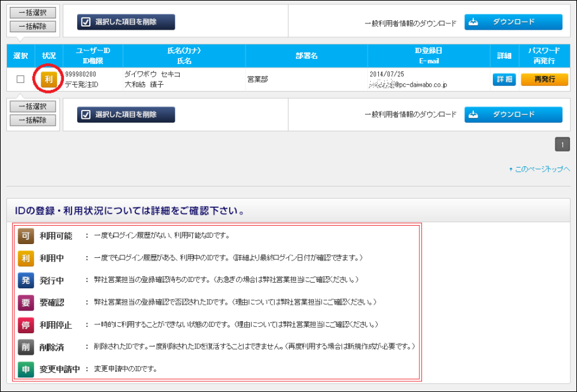Image resolution: width=577 pixels, height=392 pixels.
Task: Click the green 申 変更申請中 legend icon
Action: pos(25,369)
